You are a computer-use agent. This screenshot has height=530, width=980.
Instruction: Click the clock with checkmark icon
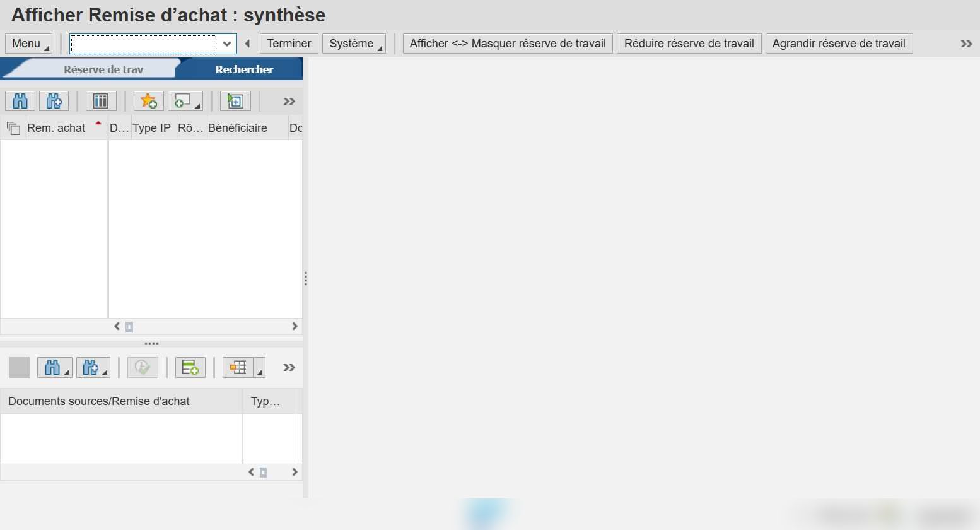coord(143,367)
